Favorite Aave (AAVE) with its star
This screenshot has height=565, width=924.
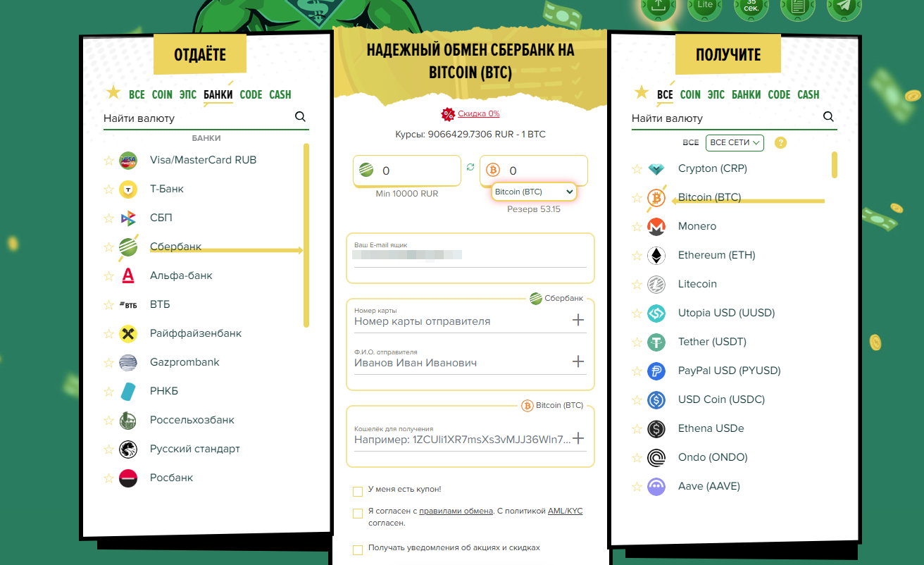pos(637,487)
